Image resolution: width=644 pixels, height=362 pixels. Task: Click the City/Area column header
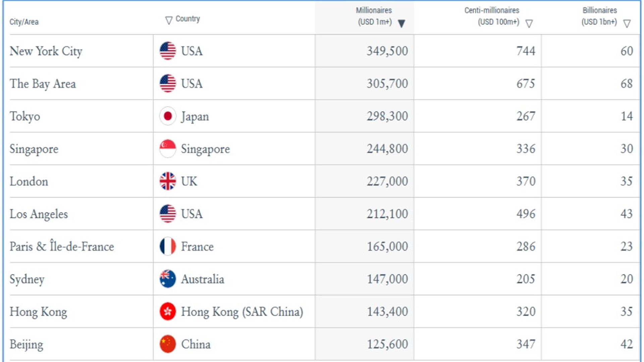pos(24,22)
